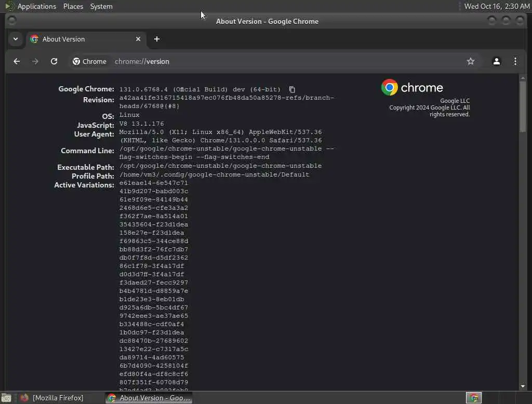Screen dimensions: 532x404
Task: Click the scrollbar up arrow
Action: (x=523, y=78)
